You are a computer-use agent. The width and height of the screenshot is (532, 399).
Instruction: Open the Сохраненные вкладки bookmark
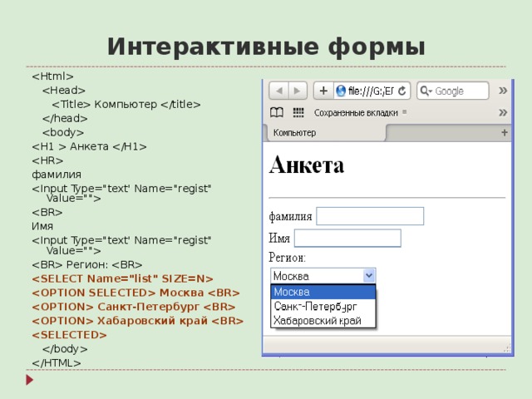(x=356, y=113)
